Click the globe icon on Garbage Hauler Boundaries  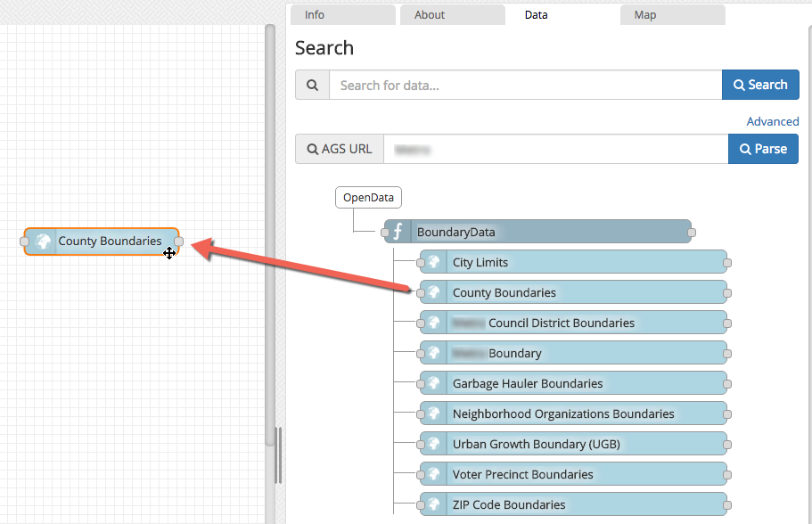click(x=433, y=383)
